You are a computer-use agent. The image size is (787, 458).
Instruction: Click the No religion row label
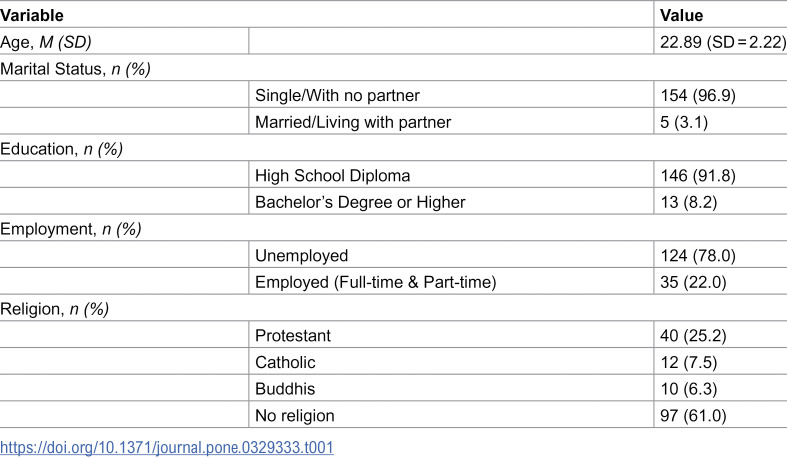[x=295, y=415]
